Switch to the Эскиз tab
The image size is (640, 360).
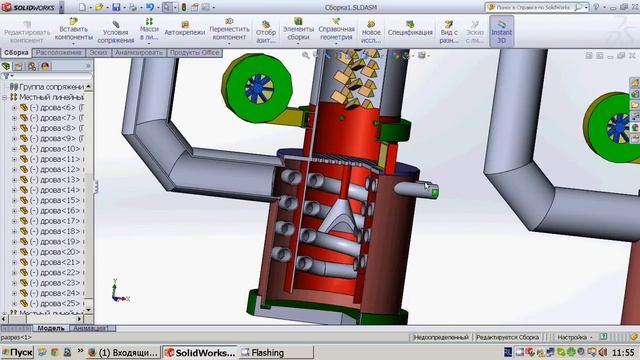coord(98,53)
